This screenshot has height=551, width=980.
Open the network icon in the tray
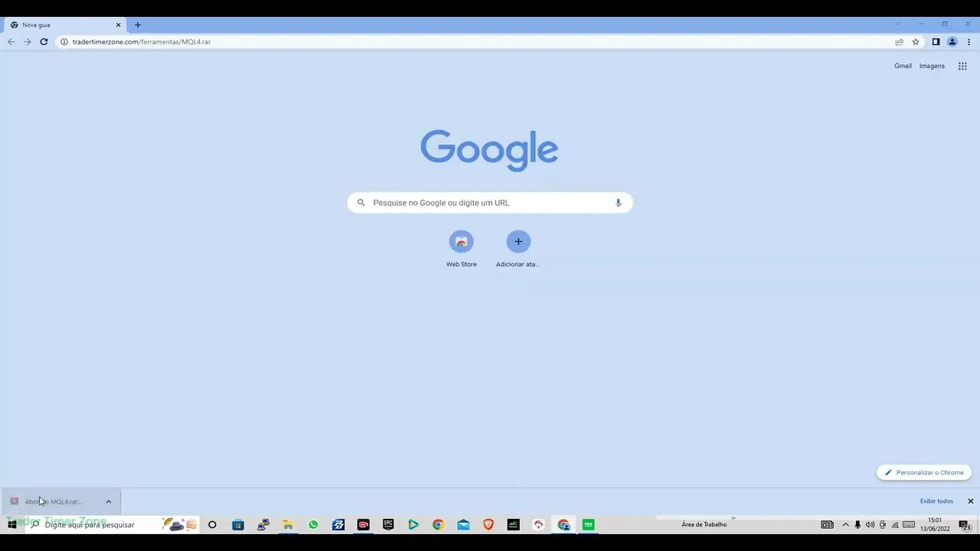tap(895, 524)
